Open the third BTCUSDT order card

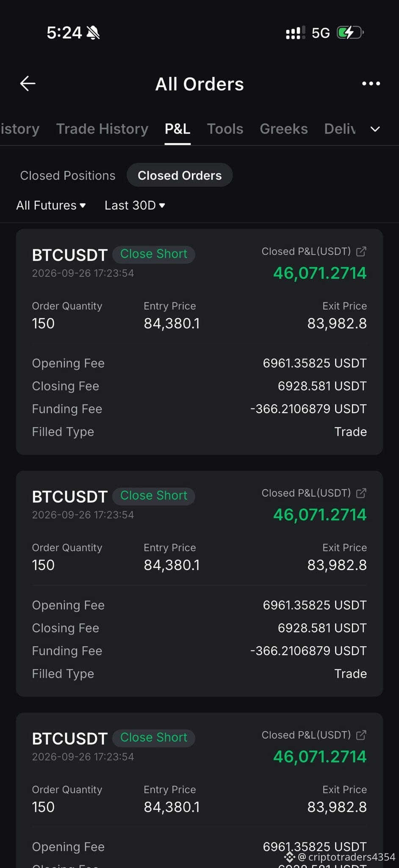199,790
